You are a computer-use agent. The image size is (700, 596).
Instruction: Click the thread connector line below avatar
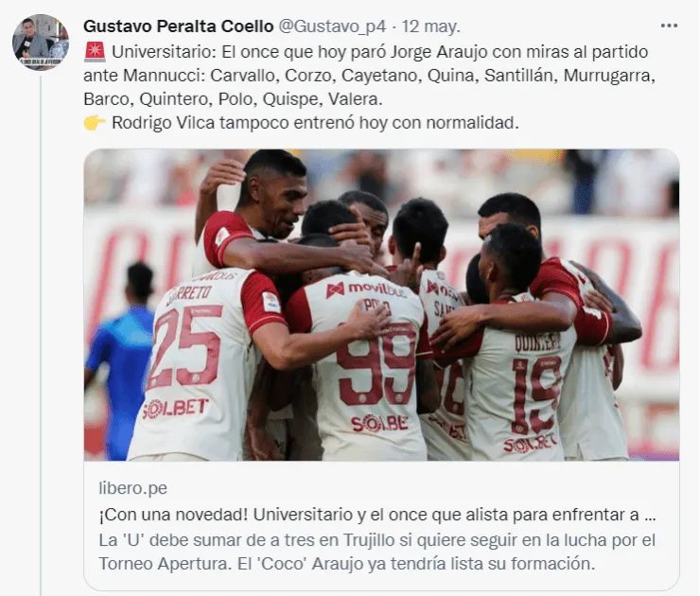pyautogui.click(x=41, y=335)
